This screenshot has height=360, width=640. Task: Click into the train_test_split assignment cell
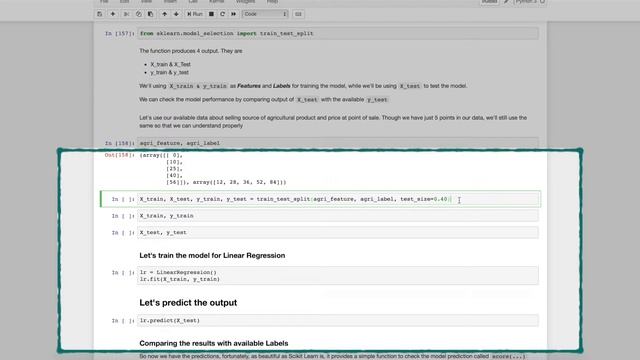338,199
